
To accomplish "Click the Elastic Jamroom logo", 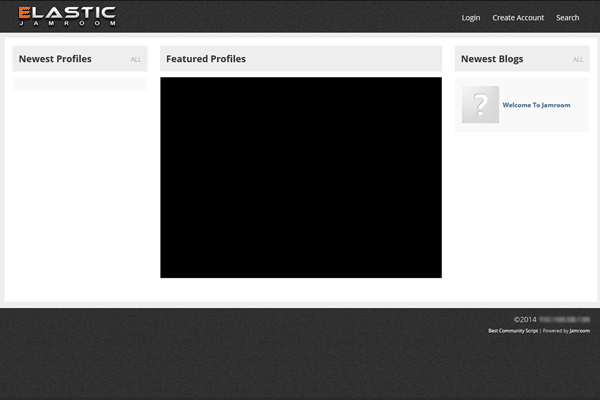I will (x=66, y=16).
